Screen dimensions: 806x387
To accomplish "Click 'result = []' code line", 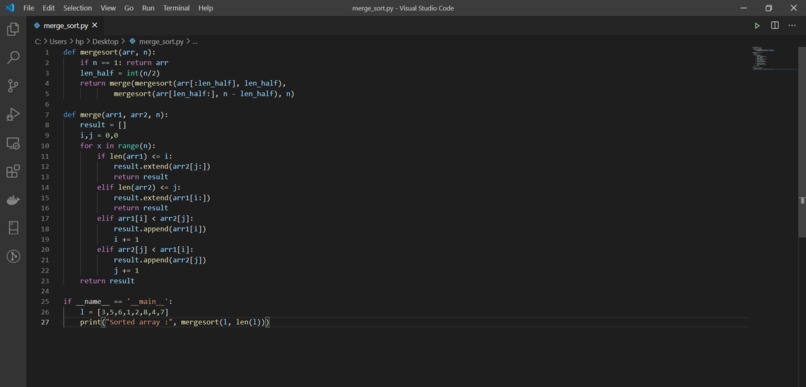I will click(103, 125).
